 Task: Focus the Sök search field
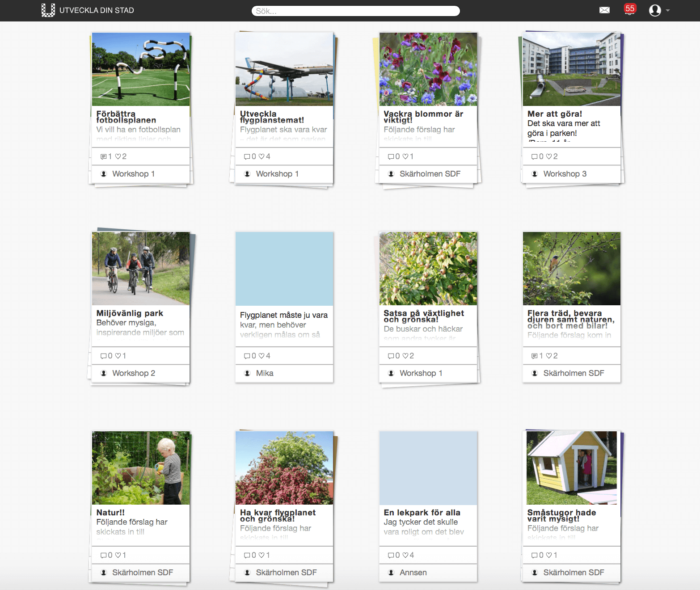coord(355,11)
